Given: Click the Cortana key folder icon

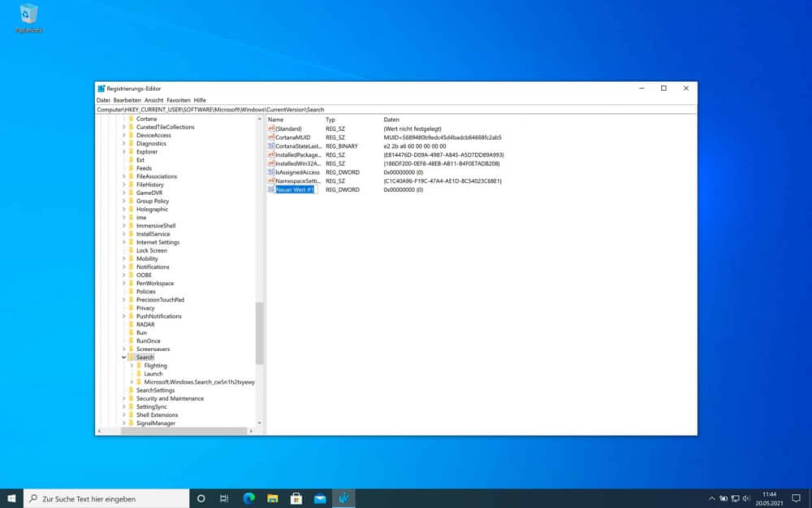Looking at the screenshot, I should pyautogui.click(x=132, y=119).
